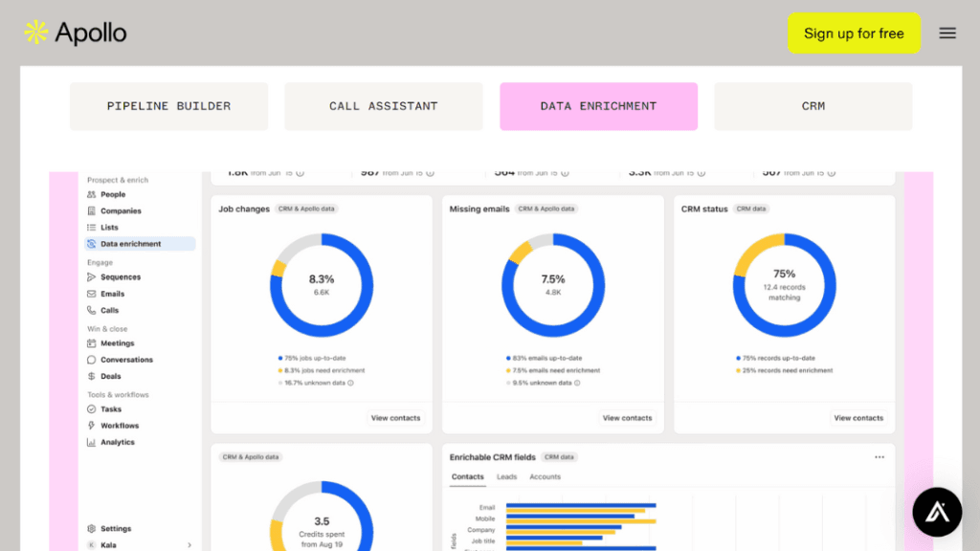The image size is (980, 551).
Task: Click '75% records up-to-date' legend
Action: [775, 359]
